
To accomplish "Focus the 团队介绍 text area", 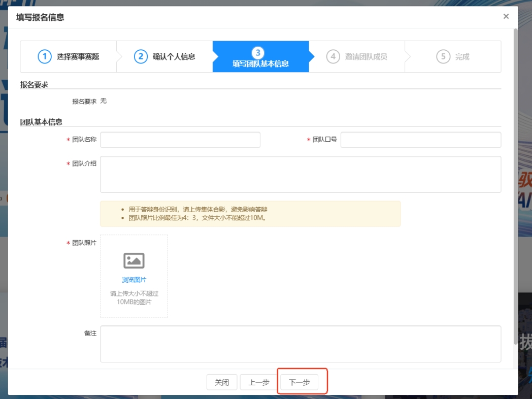I will coord(300,174).
